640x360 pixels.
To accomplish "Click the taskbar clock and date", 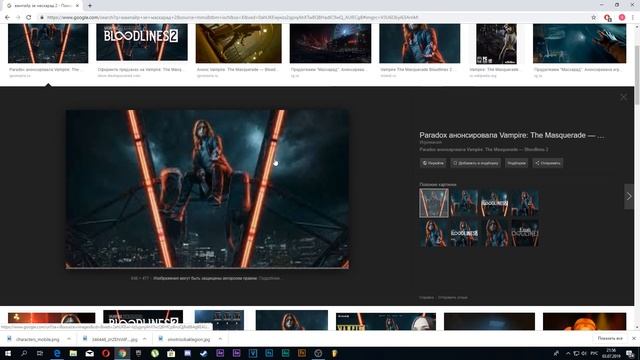I will point(611,353).
